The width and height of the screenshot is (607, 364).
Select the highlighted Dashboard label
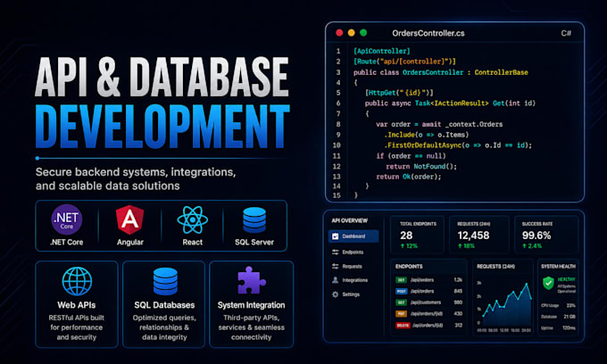pyautogui.click(x=353, y=236)
